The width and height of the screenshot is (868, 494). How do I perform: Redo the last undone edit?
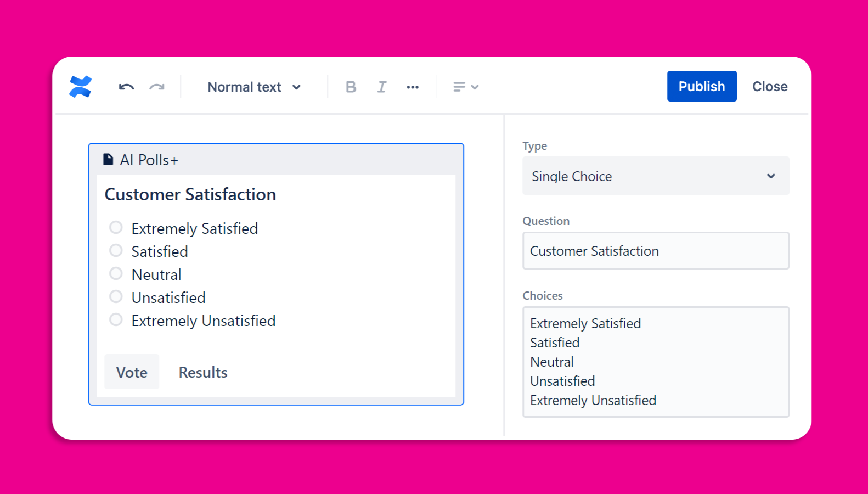tap(157, 87)
